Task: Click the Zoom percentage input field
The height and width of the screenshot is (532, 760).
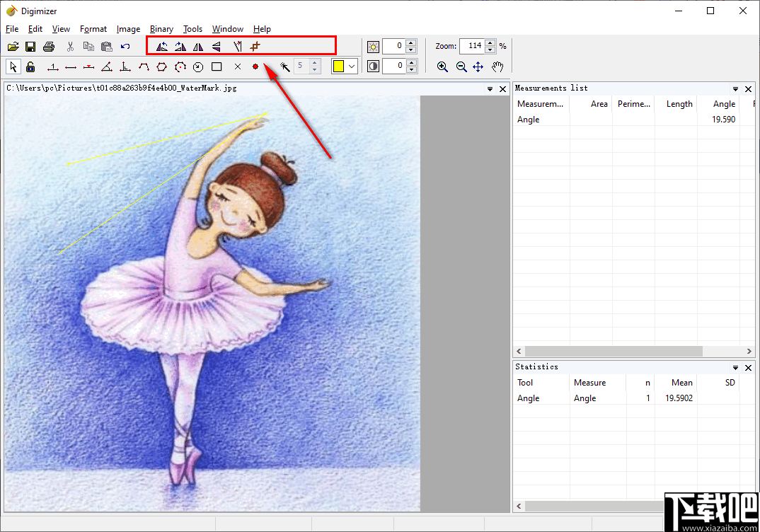Action: (x=472, y=46)
